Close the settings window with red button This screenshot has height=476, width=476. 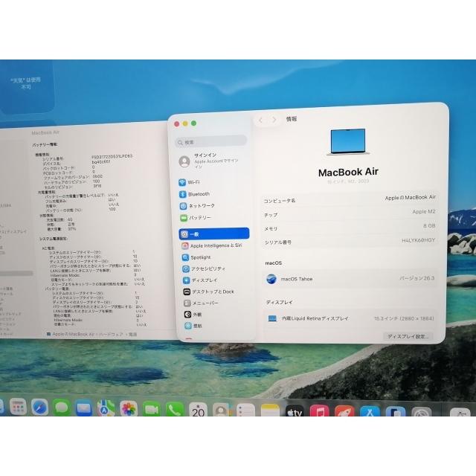pos(177,124)
